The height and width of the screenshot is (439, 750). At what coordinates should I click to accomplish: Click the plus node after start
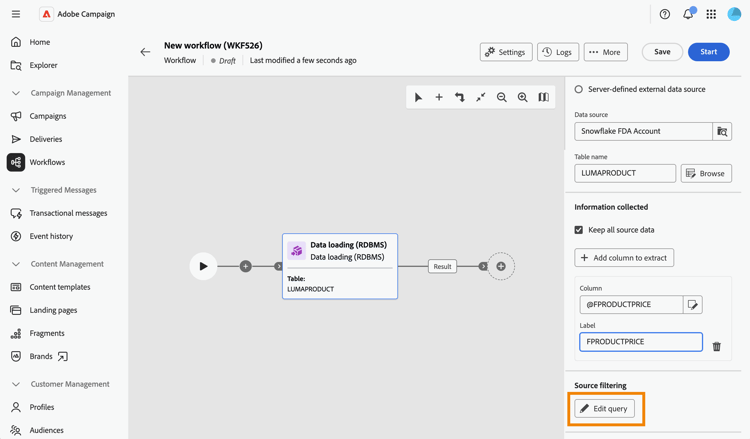[245, 266]
